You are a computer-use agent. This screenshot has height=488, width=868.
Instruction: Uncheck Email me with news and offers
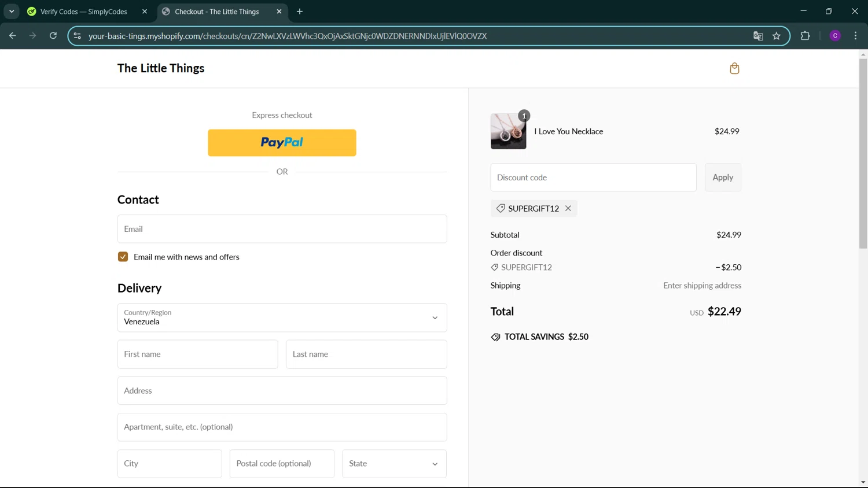click(x=123, y=257)
